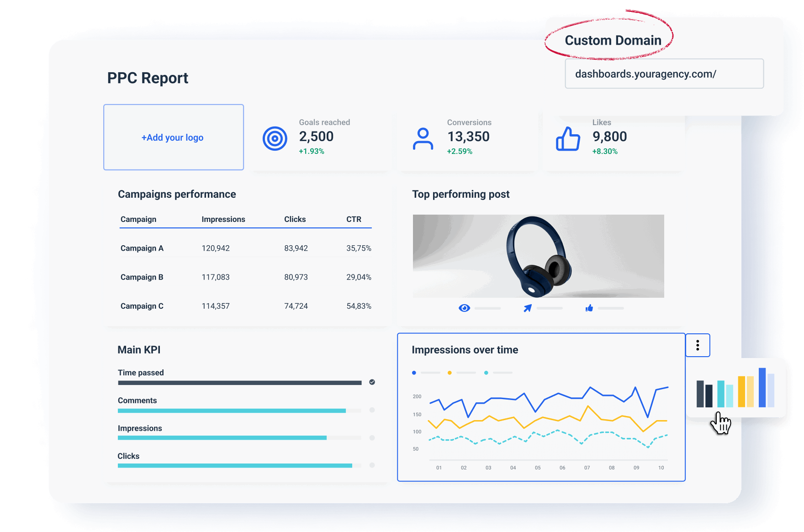Select the Campaigns performance section title
The image size is (804, 532).
pos(177,194)
